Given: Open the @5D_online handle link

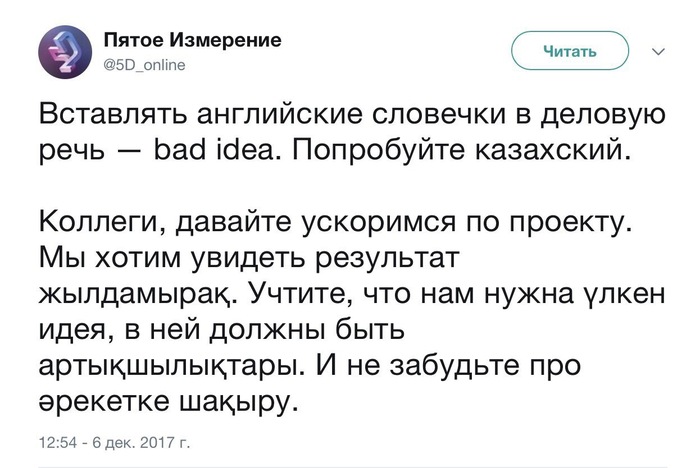Looking at the screenshot, I should [145, 64].
